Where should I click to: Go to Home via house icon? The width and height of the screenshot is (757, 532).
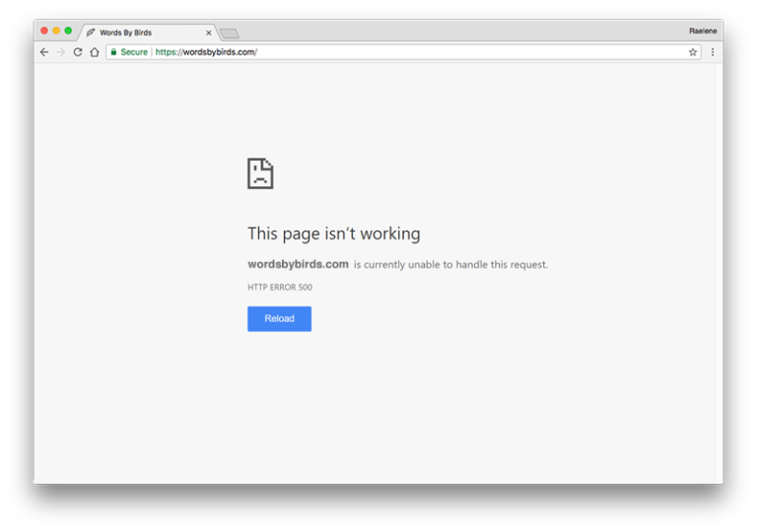point(95,52)
